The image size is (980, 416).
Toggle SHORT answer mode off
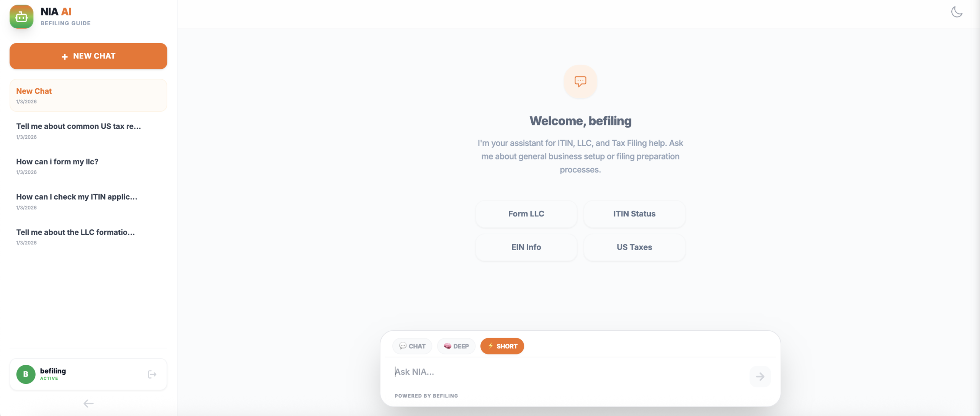(502, 346)
